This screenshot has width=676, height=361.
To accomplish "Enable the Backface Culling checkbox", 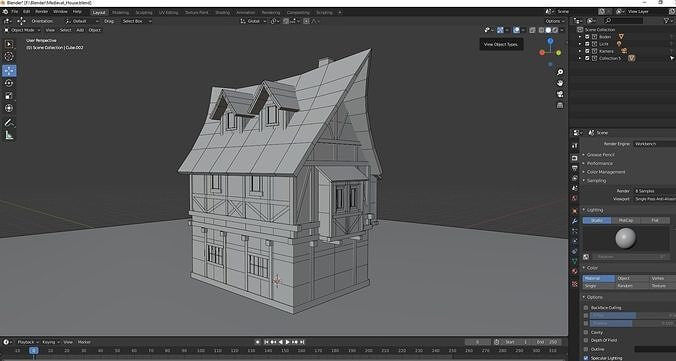I will point(585,308).
